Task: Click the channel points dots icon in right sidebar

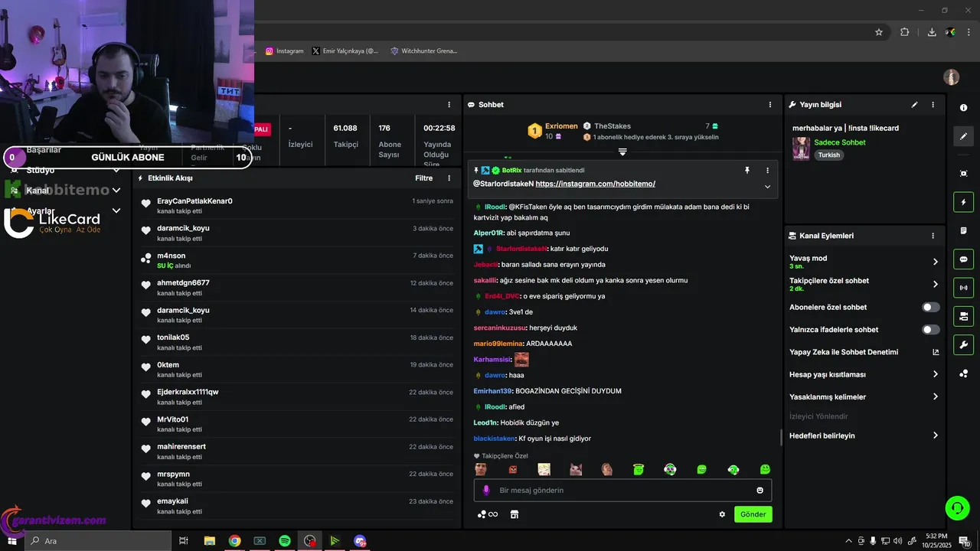Action: (963, 373)
